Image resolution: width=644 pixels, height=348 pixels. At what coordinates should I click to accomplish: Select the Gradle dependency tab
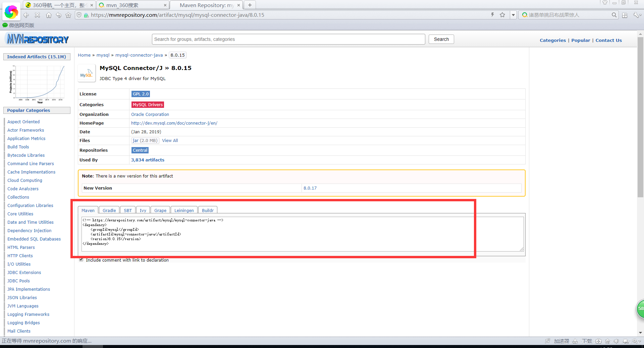point(109,210)
